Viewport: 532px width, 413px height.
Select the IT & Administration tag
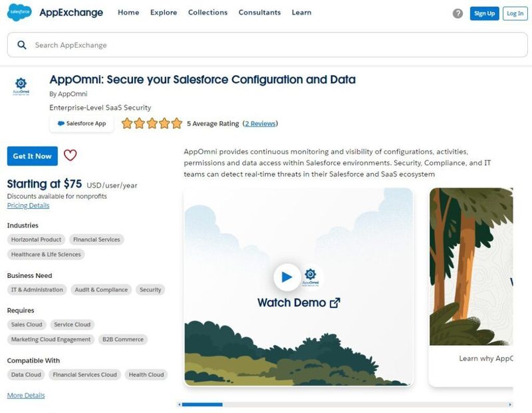coord(37,290)
